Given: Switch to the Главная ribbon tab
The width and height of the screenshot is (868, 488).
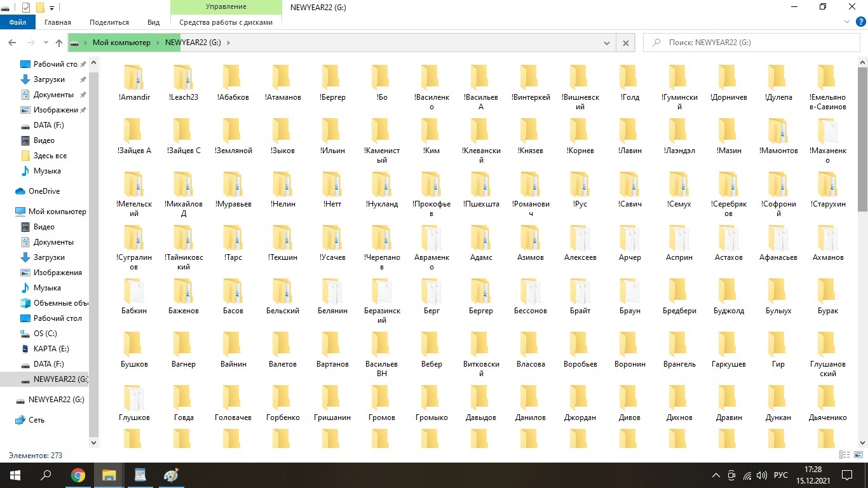Looking at the screenshot, I should (x=58, y=22).
